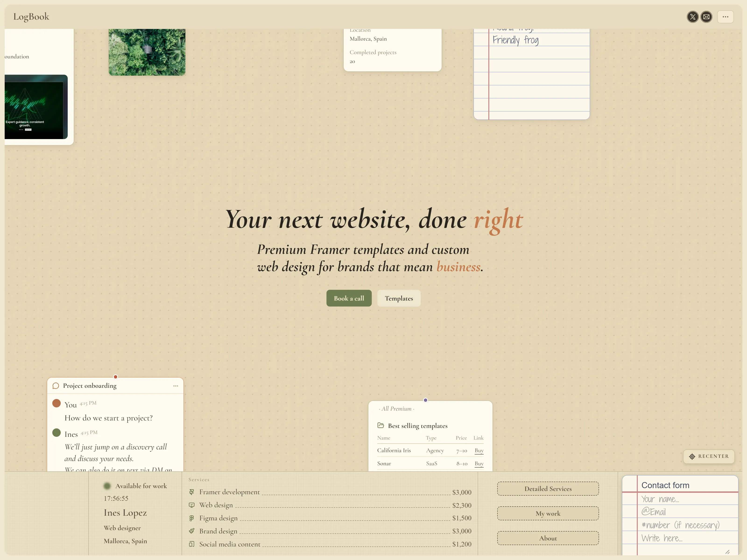Open the Templates button

(x=399, y=298)
